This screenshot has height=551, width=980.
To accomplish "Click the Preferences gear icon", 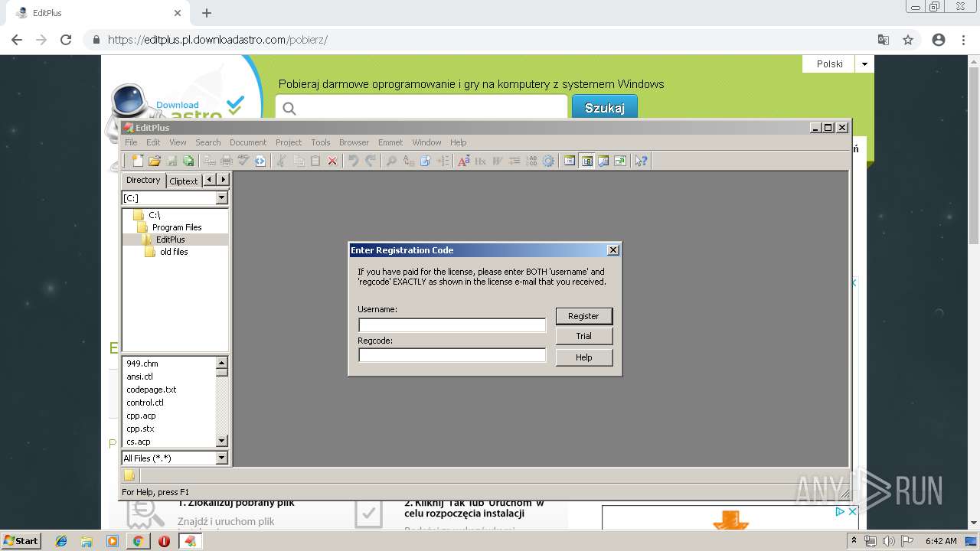I will (548, 161).
